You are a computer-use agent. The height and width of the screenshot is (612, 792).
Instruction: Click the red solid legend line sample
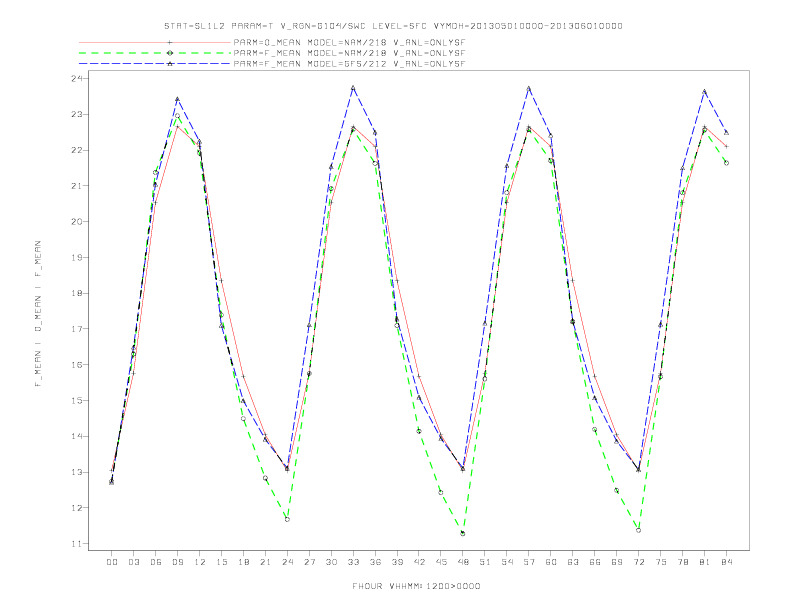tap(155, 42)
